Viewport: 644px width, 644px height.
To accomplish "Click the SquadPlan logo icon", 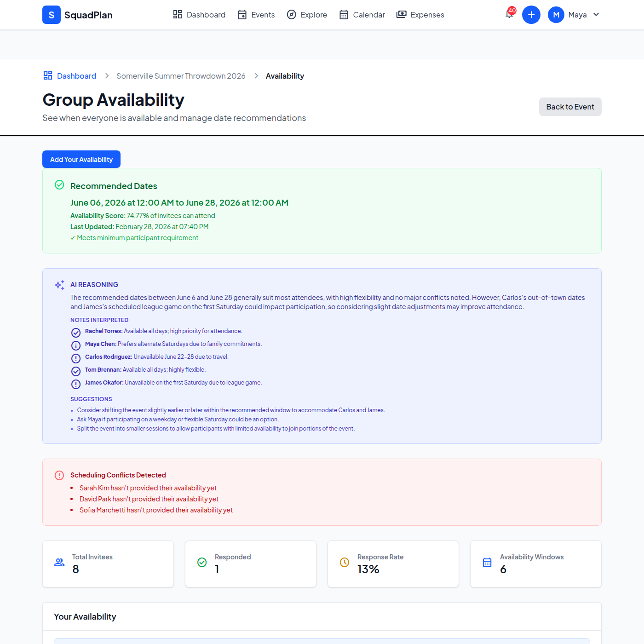I will click(x=52, y=15).
